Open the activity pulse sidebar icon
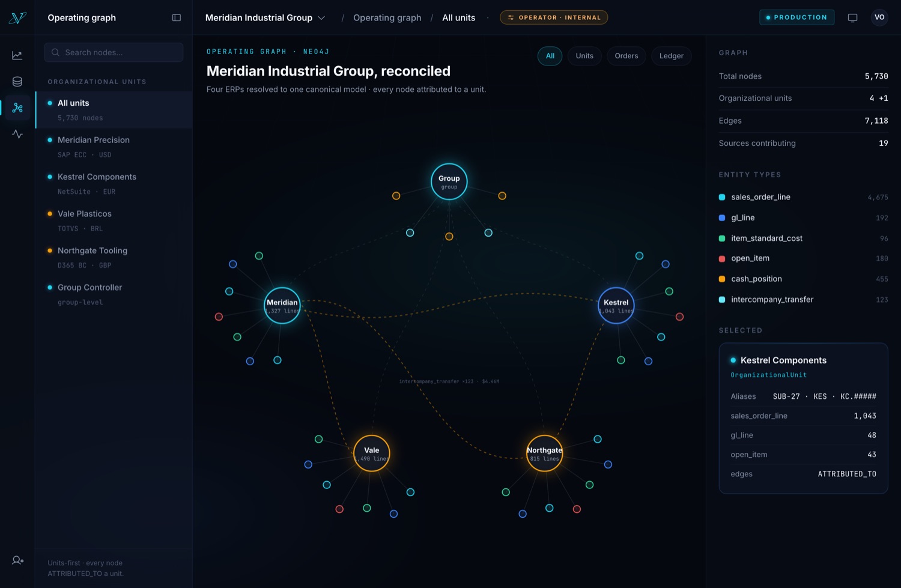Screen dimensions: 901x588 (x=17, y=134)
